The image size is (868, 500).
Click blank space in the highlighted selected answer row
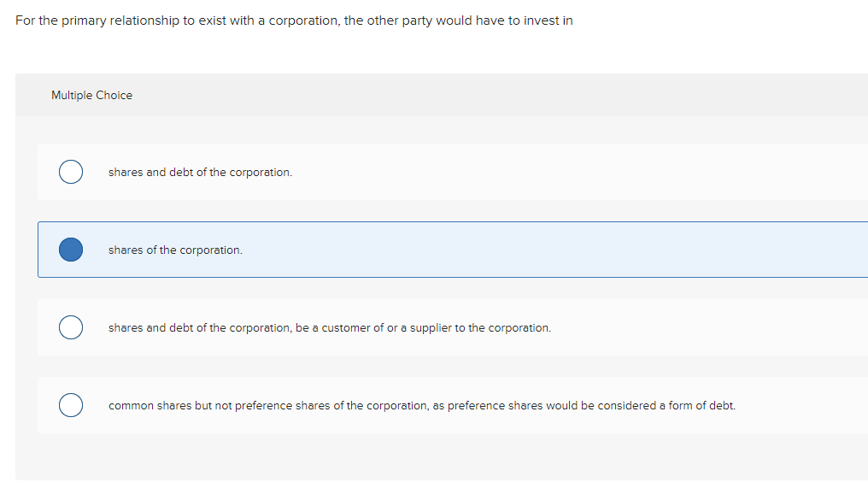[x=555, y=250]
